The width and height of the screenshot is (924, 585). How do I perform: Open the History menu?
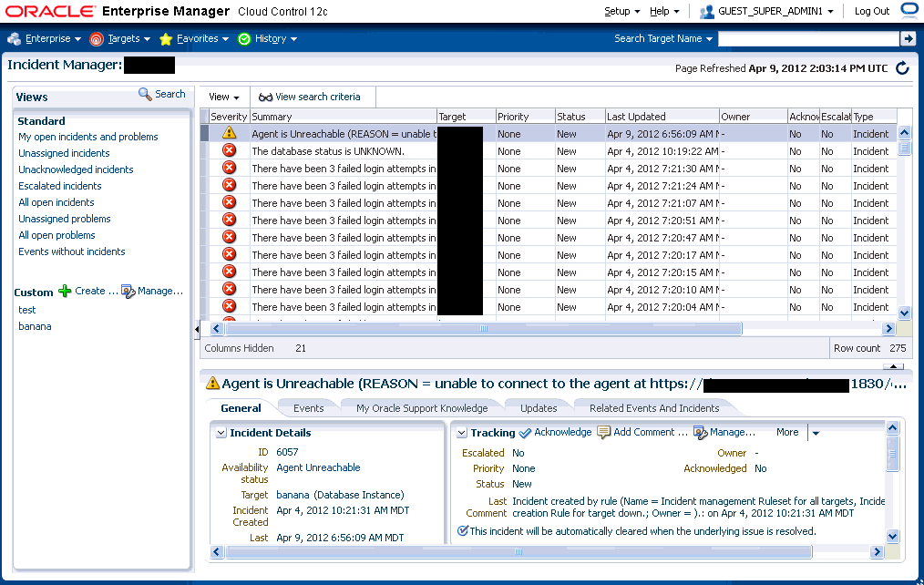(x=276, y=39)
